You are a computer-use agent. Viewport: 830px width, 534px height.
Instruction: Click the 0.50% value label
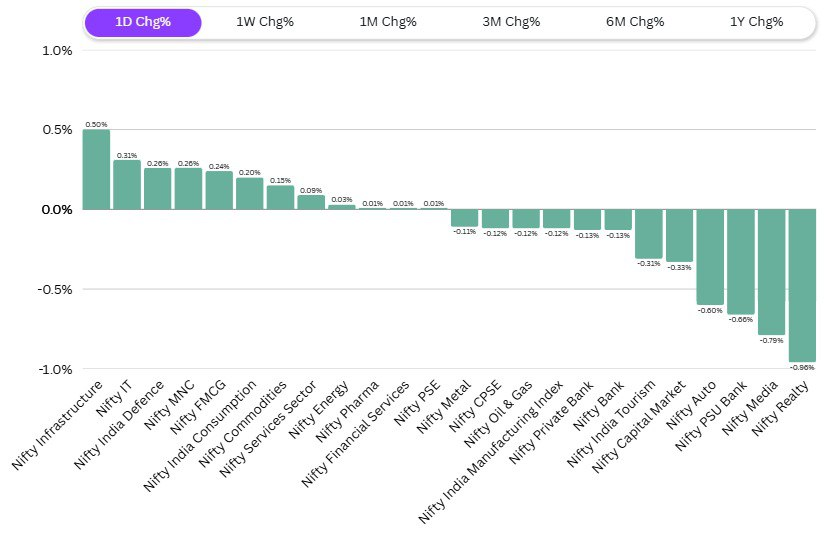(96, 124)
